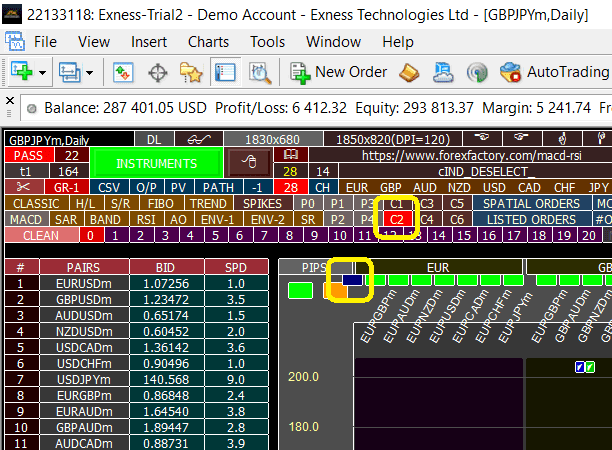
Task: Close the Terminal balance panel
Action: point(10,101)
